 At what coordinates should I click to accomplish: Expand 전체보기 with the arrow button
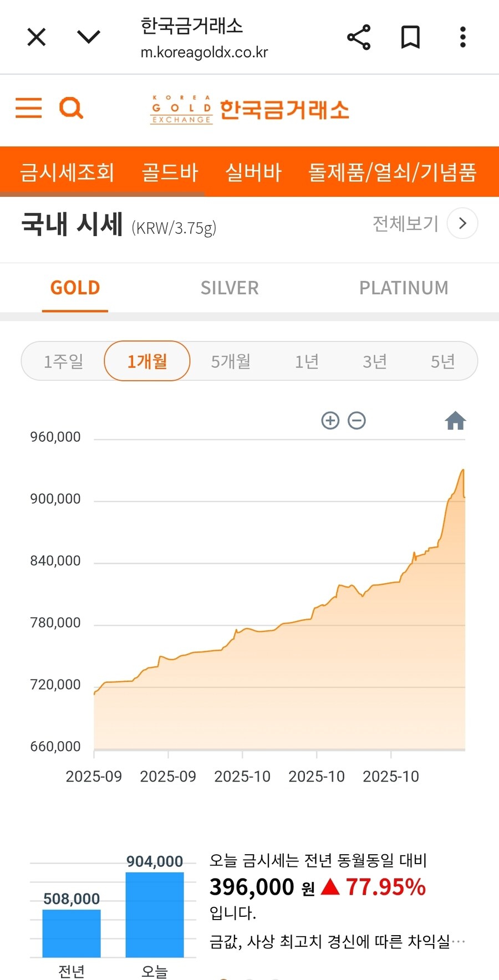(462, 223)
